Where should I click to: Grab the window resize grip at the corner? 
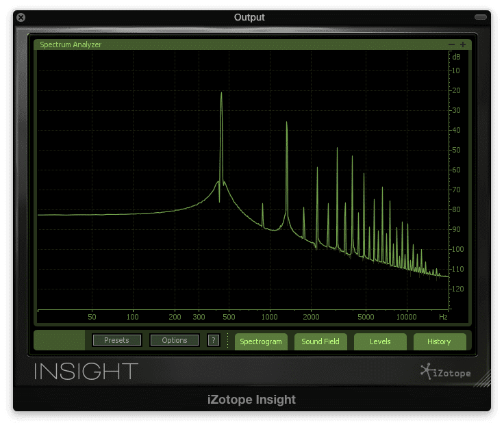(x=483, y=380)
